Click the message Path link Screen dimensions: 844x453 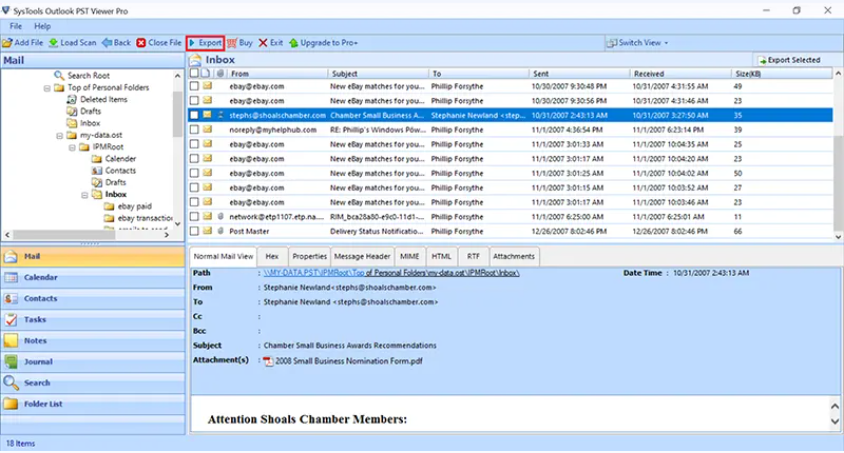pyautogui.click(x=391, y=273)
